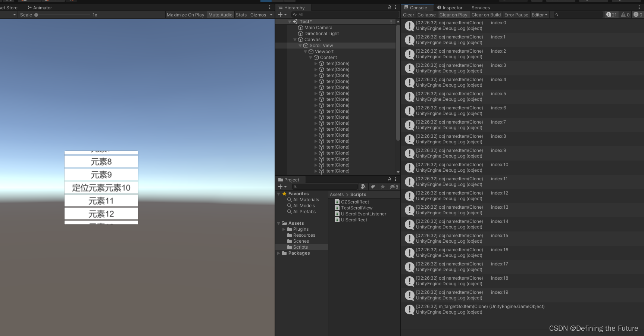Click Search by Label tag icon
Image resolution: width=644 pixels, height=336 pixels.
(x=373, y=187)
